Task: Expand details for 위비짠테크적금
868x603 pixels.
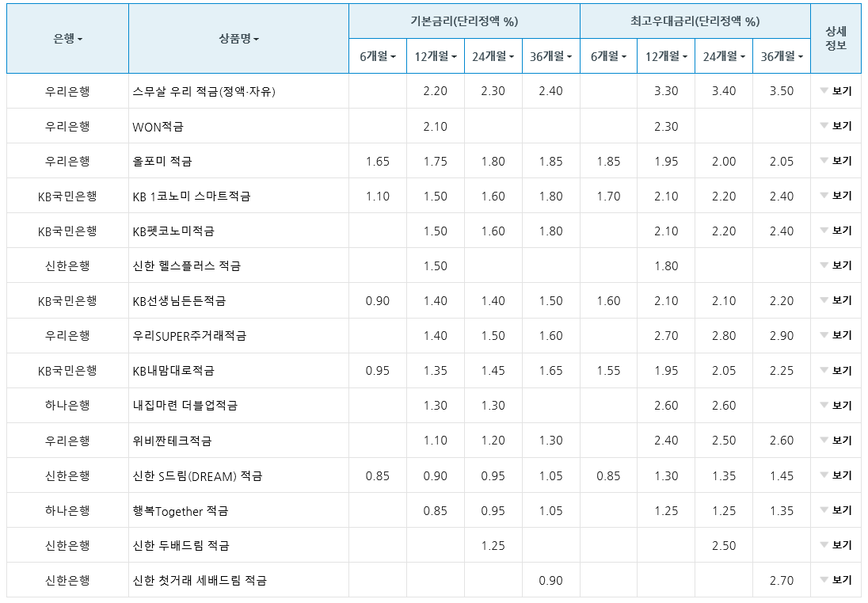Action: pos(836,441)
